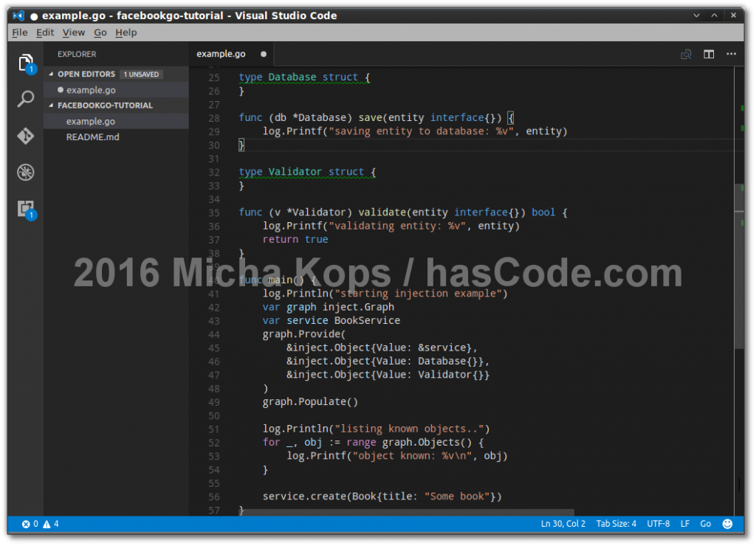Change language mode via the Go indicator
This screenshot has width=756, height=546.
coord(705,524)
